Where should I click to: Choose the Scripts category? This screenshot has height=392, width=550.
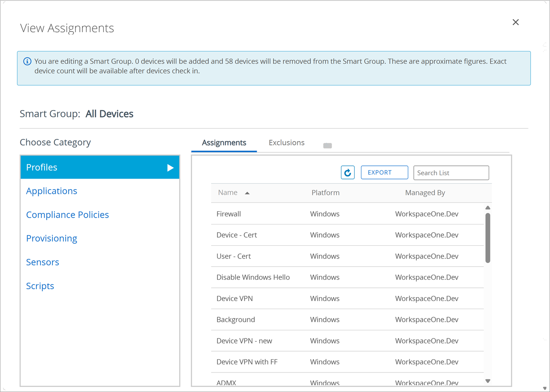(40, 286)
